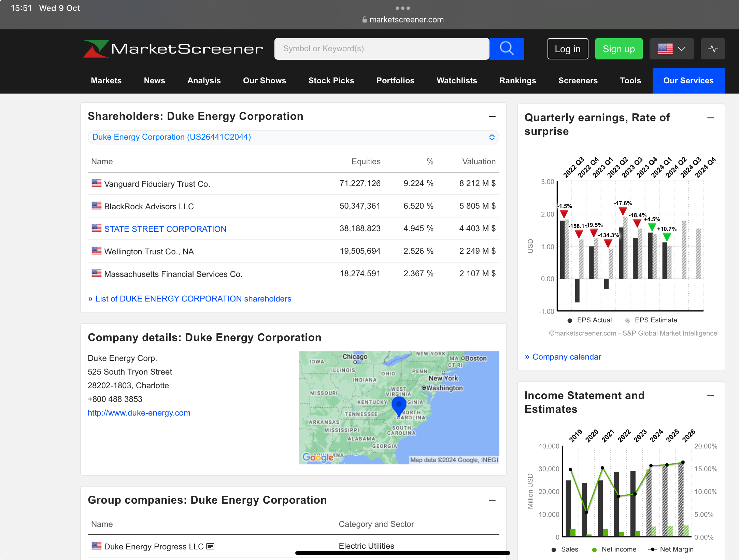The image size is (739, 560).
Task: Click the flag icon beside Vanguard Fiduciary Trust
Action: coord(97,183)
